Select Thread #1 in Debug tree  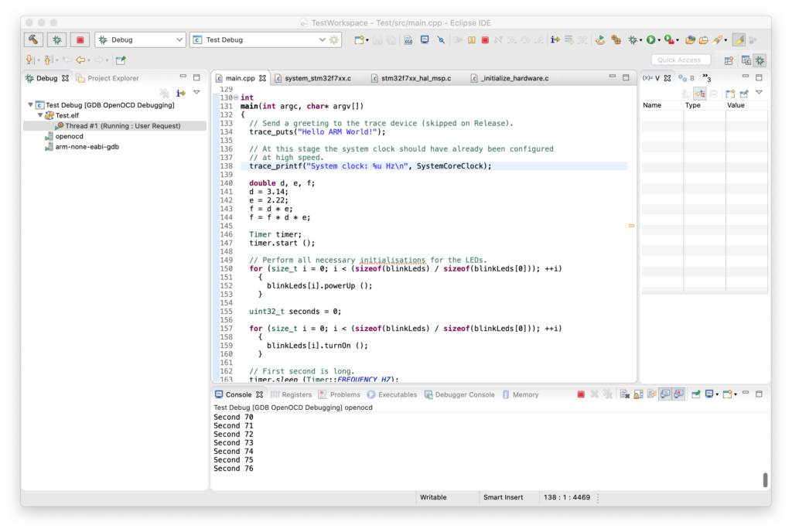(122, 126)
